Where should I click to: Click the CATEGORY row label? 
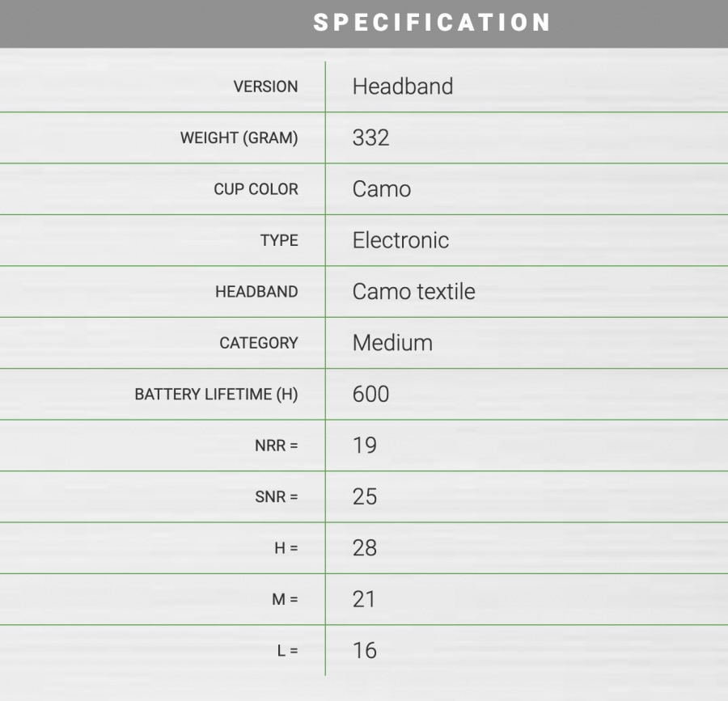pos(258,343)
